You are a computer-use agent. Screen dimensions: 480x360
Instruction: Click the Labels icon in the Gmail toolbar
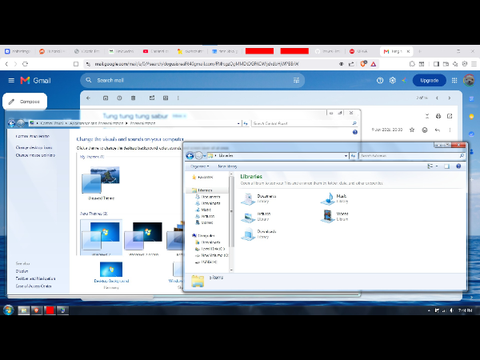pos(165,98)
